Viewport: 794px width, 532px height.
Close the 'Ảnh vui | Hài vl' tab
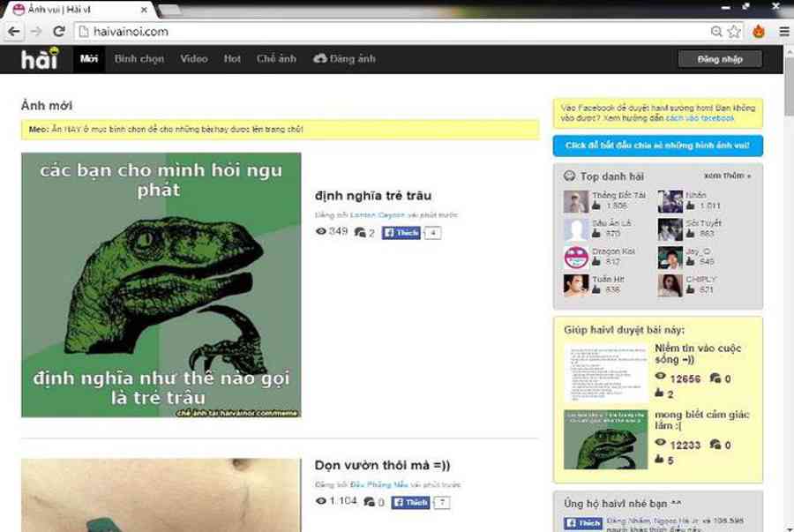[144, 10]
